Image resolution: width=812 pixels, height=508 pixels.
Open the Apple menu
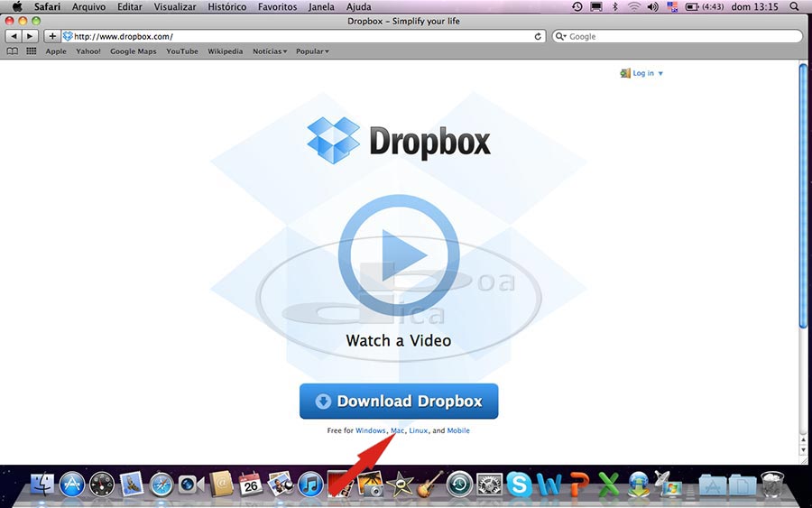click(x=17, y=6)
